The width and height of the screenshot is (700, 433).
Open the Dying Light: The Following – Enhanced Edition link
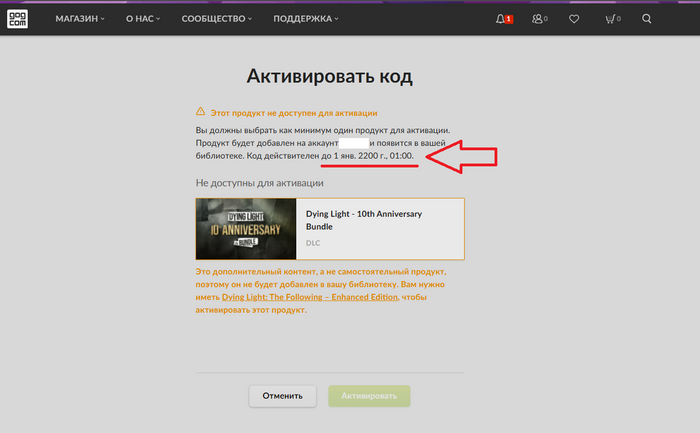(310, 297)
